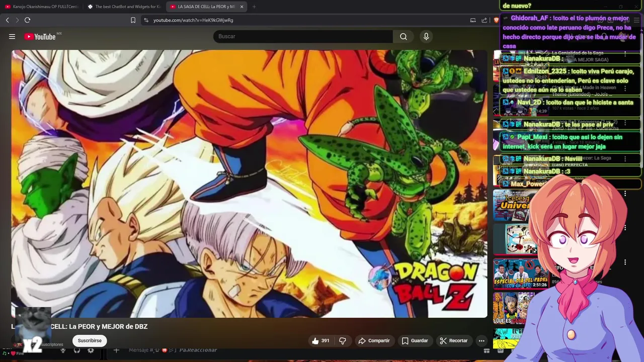644x362 pixels.
Task: Bookmark this page with the bookmark icon
Action: click(x=133, y=20)
